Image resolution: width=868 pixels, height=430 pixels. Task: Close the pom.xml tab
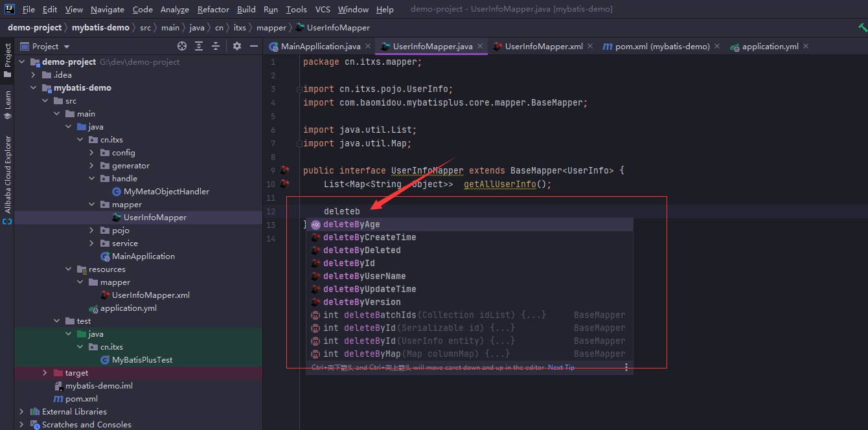tap(717, 46)
